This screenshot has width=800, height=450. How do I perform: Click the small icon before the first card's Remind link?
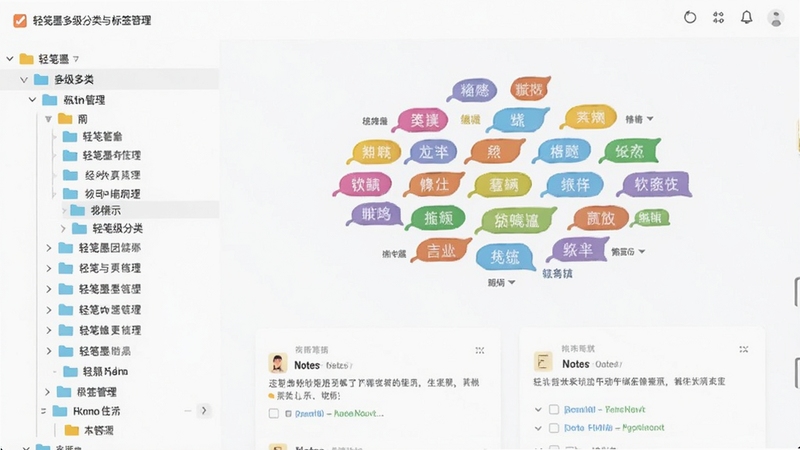(288, 413)
